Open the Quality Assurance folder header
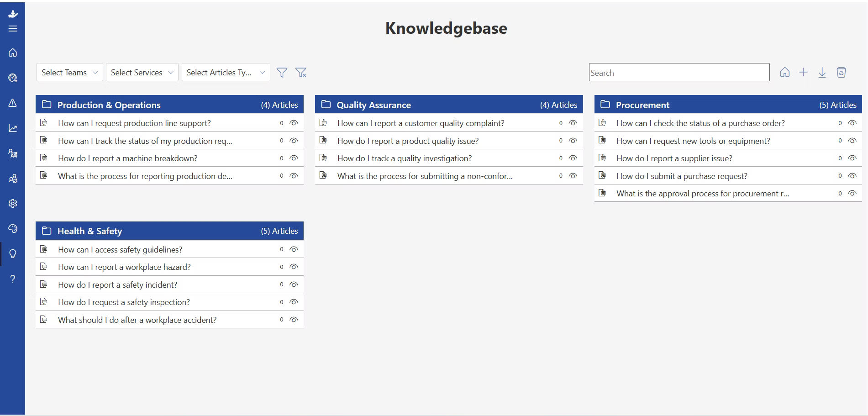 point(449,105)
